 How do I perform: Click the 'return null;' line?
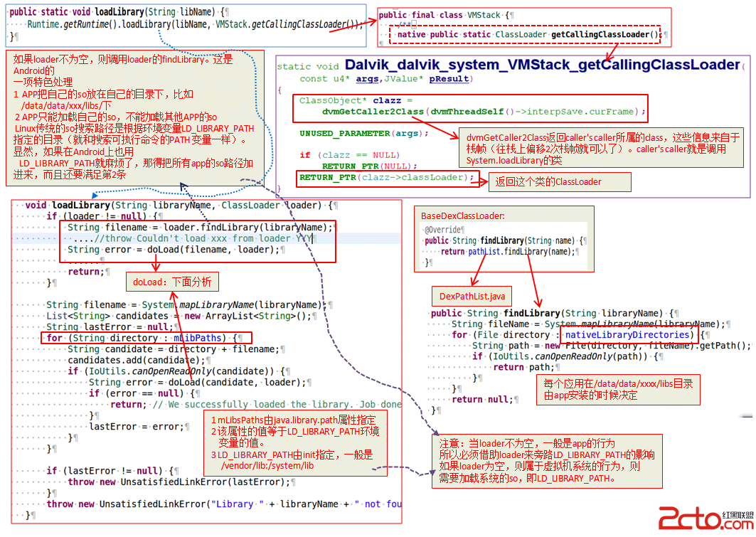(x=482, y=400)
